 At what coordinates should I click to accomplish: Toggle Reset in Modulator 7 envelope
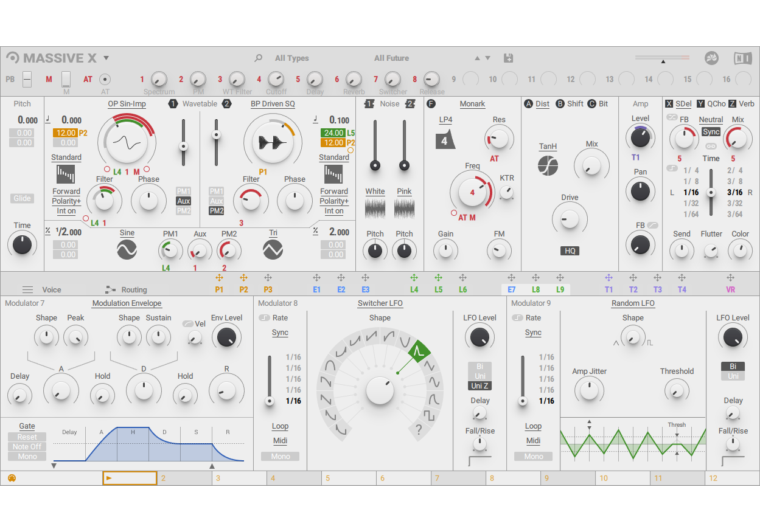27,437
